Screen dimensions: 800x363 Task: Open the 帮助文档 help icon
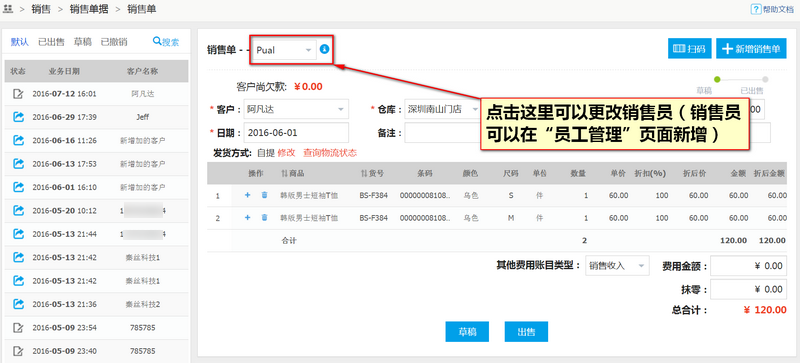[757, 9]
